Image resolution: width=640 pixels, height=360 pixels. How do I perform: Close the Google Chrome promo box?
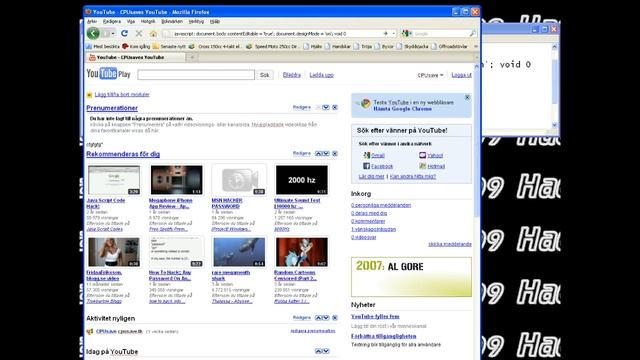click(467, 98)
